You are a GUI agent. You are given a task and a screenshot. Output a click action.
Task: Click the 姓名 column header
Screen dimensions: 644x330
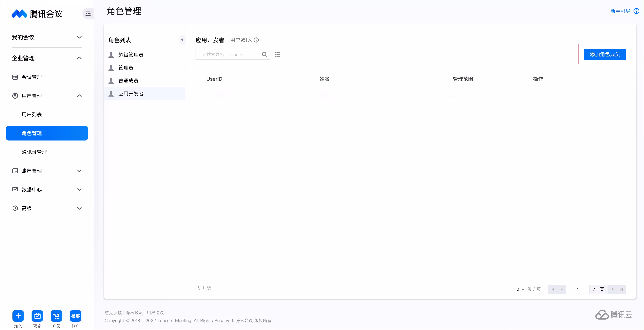324,79
